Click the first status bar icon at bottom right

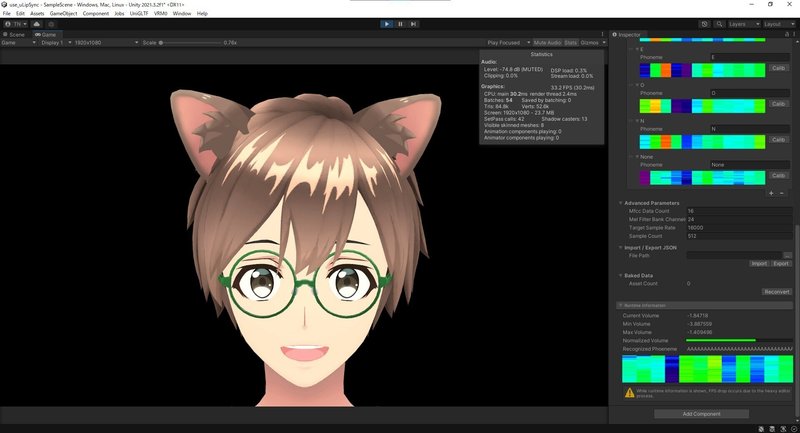(761, 429)
